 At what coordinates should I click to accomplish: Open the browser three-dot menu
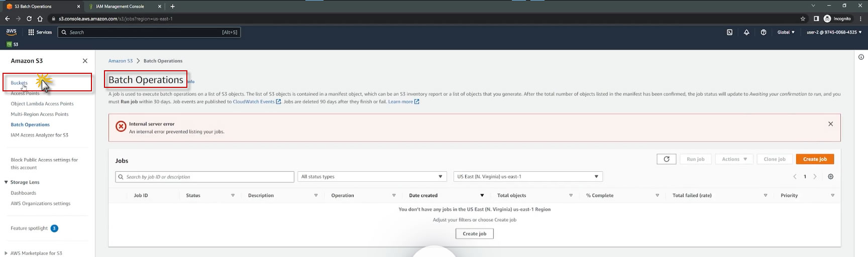coord(860,19)
